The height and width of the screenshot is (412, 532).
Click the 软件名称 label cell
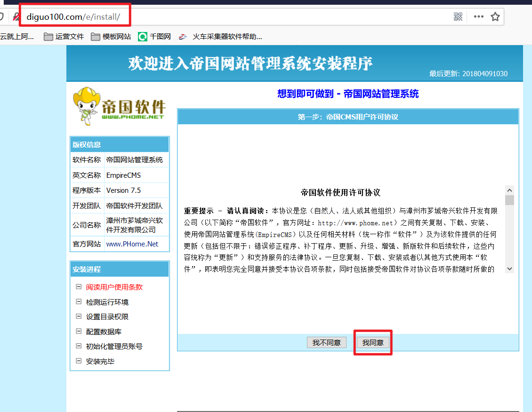click(87, 159)
